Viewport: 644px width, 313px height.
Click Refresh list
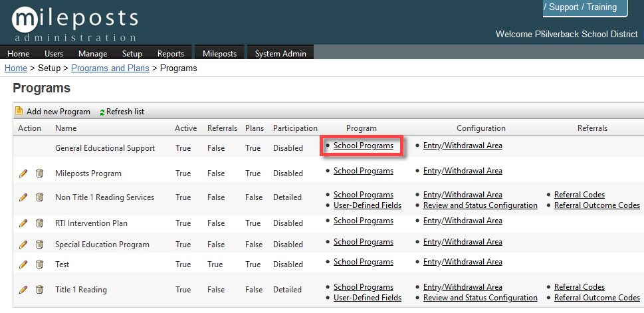[x=125, y=112]
